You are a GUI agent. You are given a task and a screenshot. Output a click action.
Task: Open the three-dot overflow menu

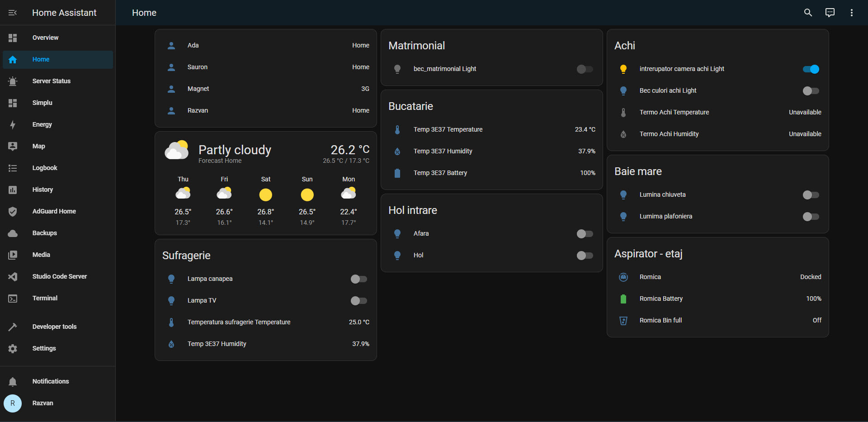pyautogui.click(x=852, y=13)
